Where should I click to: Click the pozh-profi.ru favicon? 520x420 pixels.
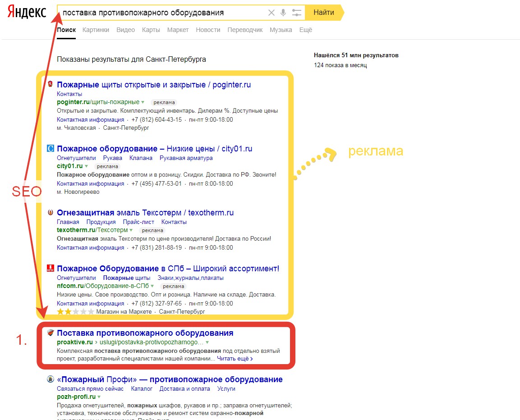(51, 379)
